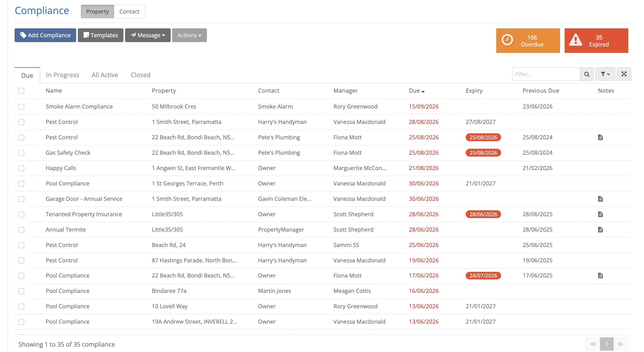
Task: Tick checkbox for Annual Termite row
Action: click(21, 230)
